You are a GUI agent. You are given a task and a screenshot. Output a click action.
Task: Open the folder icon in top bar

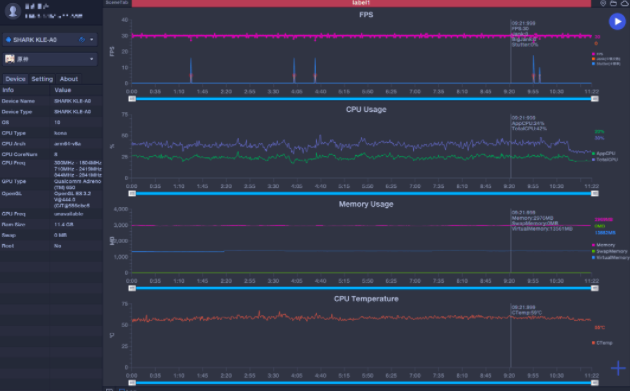(613, 3)
